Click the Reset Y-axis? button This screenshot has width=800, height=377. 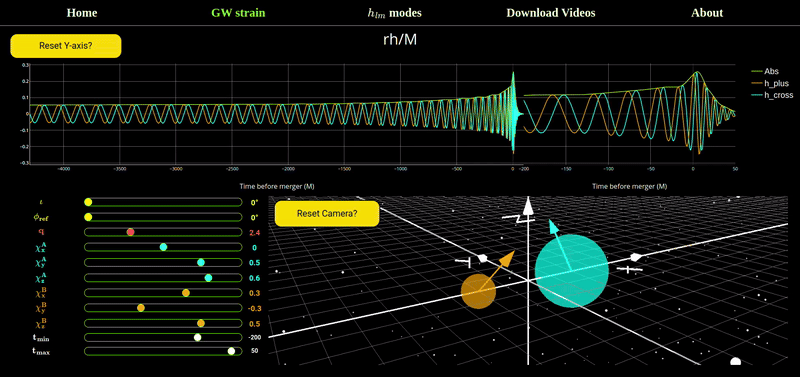[66, 46]
